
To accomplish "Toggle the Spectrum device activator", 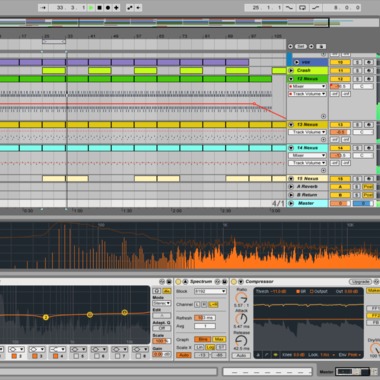I will (x=178, y=282).
